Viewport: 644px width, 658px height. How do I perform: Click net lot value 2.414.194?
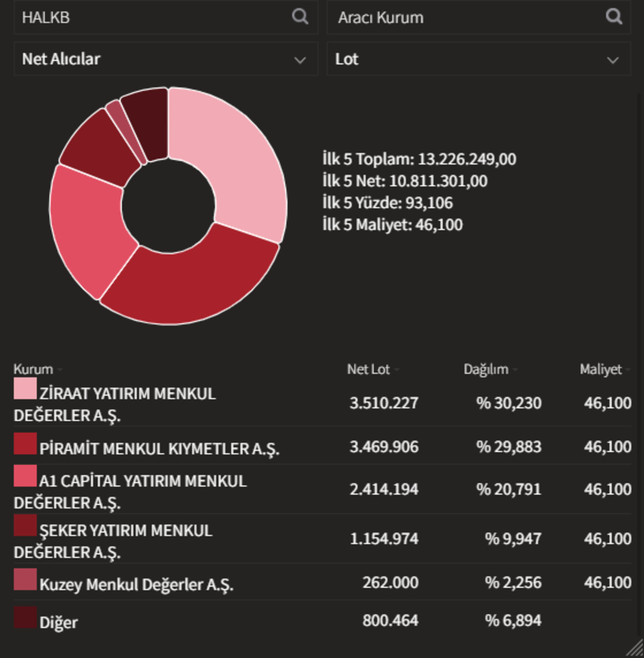(384, 489)
